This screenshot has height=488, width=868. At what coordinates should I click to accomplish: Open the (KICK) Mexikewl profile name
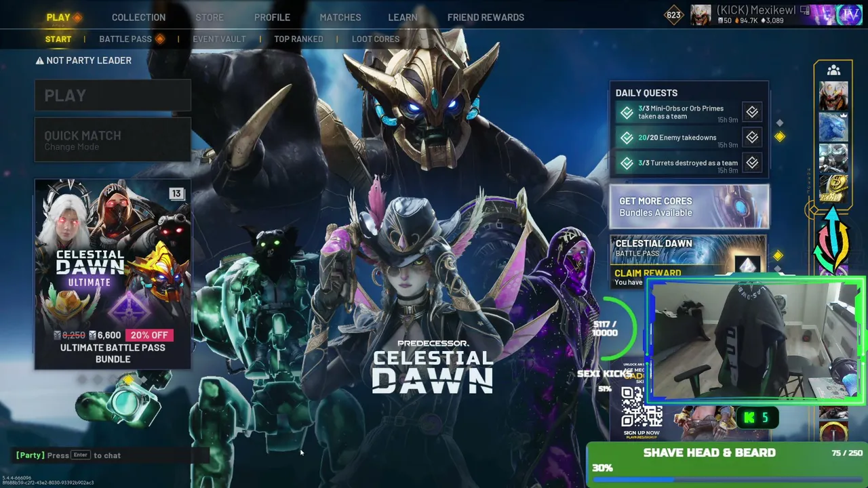755,10
